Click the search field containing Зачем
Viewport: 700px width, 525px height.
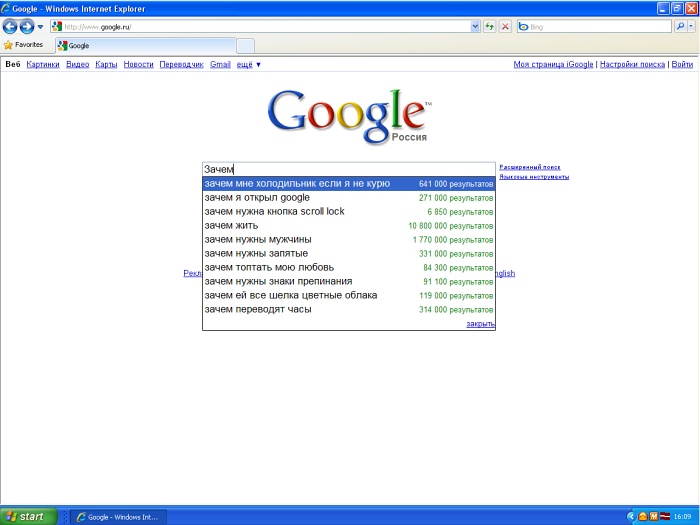(349, 169)
